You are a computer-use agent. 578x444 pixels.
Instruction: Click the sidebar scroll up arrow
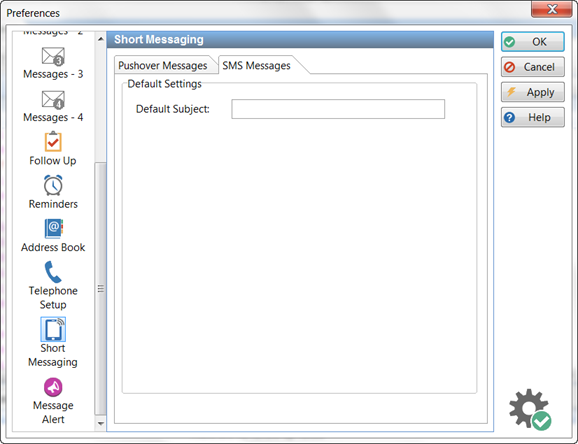(101, 38)
